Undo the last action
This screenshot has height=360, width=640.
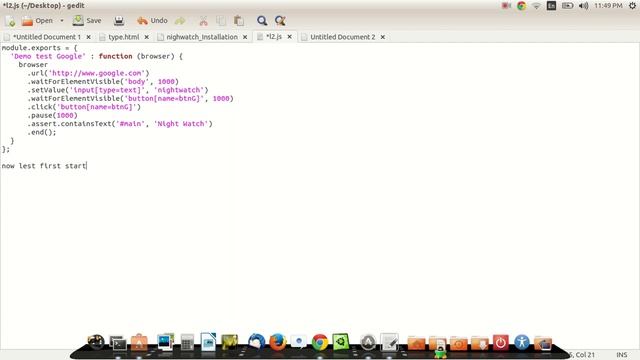click(152, 20)
